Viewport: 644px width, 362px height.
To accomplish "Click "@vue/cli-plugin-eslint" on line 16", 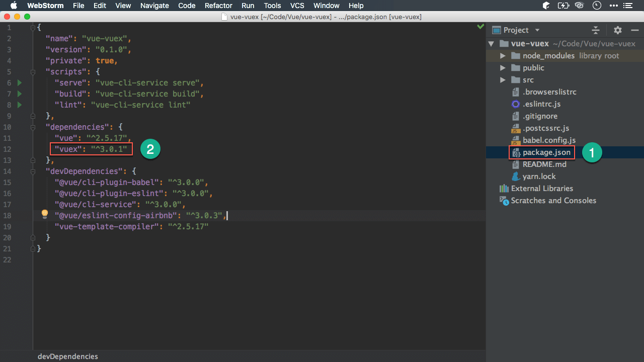I will pos(109,193).
